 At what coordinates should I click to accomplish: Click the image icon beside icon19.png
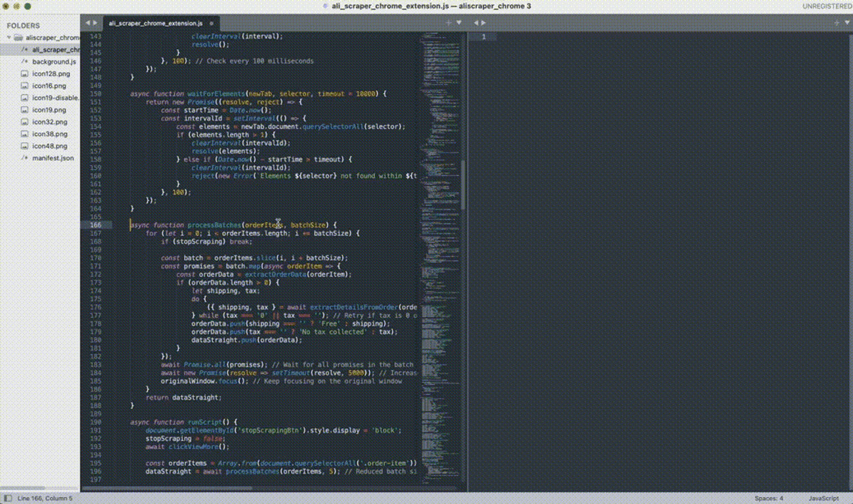click(x=24, y=110)
